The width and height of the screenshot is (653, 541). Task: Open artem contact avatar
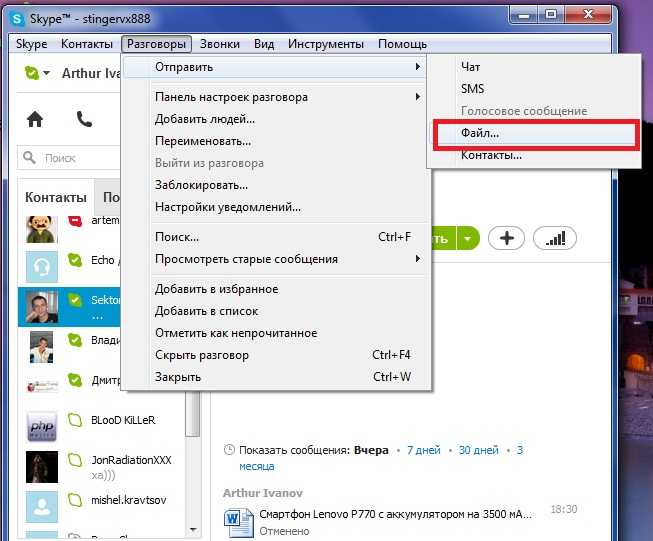(x=42, y=229)
